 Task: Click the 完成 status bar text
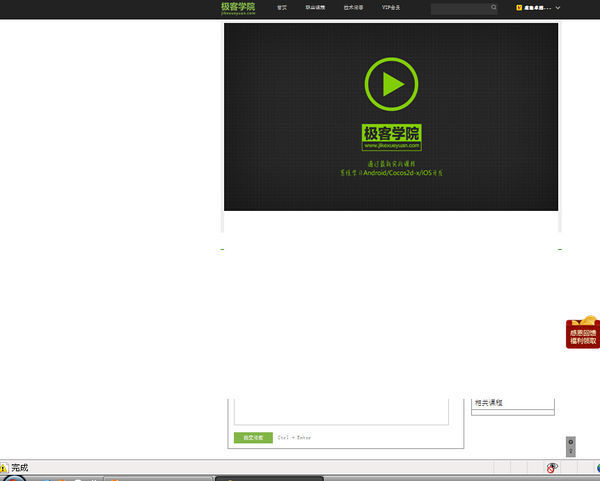[x=20, y=468]
